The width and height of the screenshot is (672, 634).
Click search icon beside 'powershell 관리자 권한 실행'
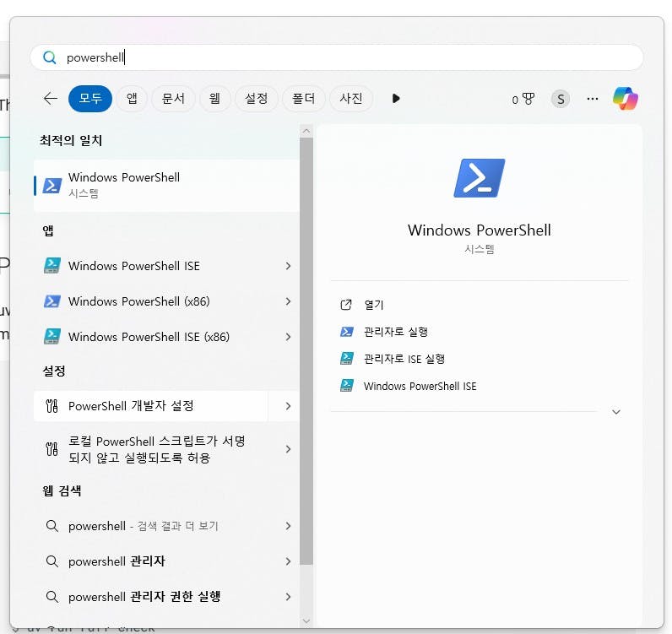51,596
